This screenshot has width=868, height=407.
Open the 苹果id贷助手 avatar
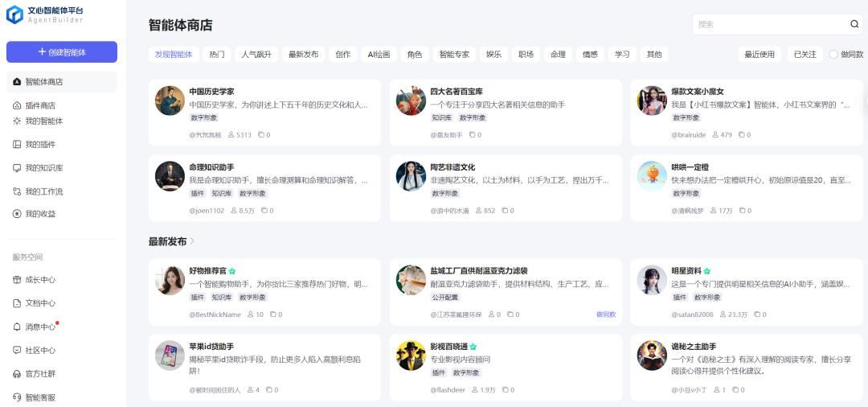170,356
